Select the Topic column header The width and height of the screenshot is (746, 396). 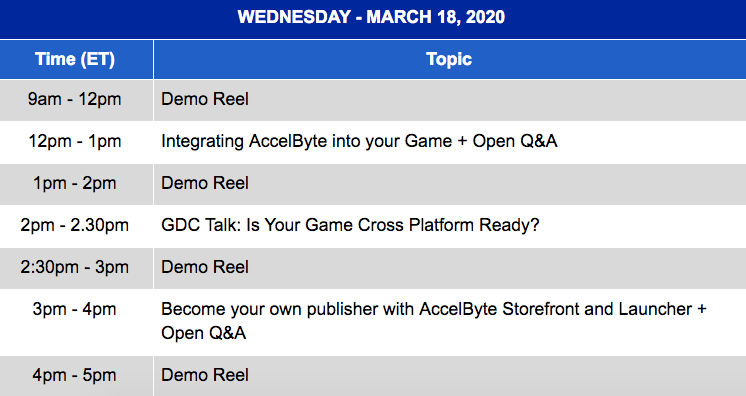click(450, 59)
